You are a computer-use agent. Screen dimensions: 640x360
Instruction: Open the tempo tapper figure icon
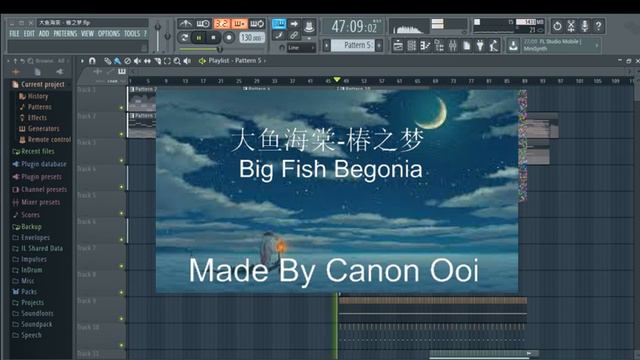(494, 46)
